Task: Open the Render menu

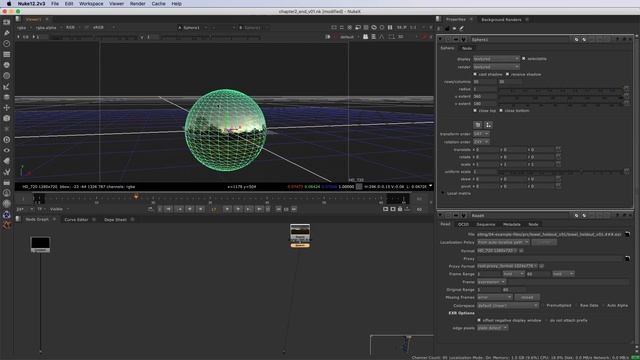Action: tap(138, 4)
